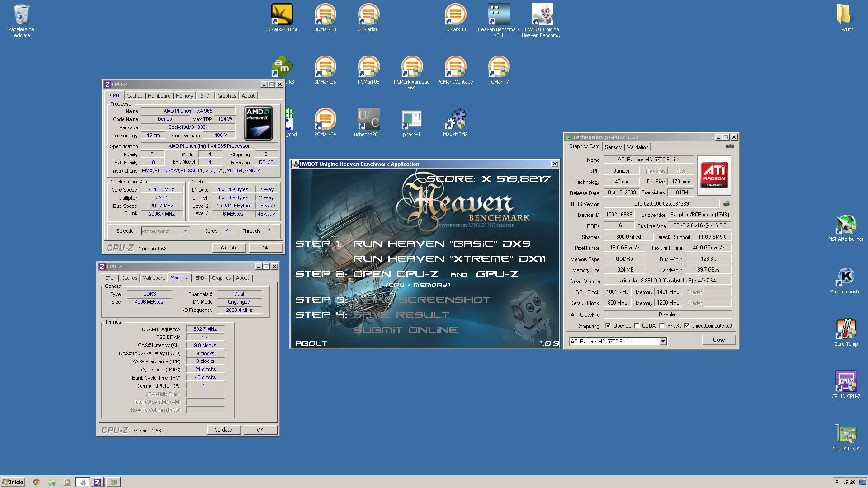Click the ATI Radeon logo in GPU-Z
Image resolution: width=868 pixels, height=488 pixels.
714,175
